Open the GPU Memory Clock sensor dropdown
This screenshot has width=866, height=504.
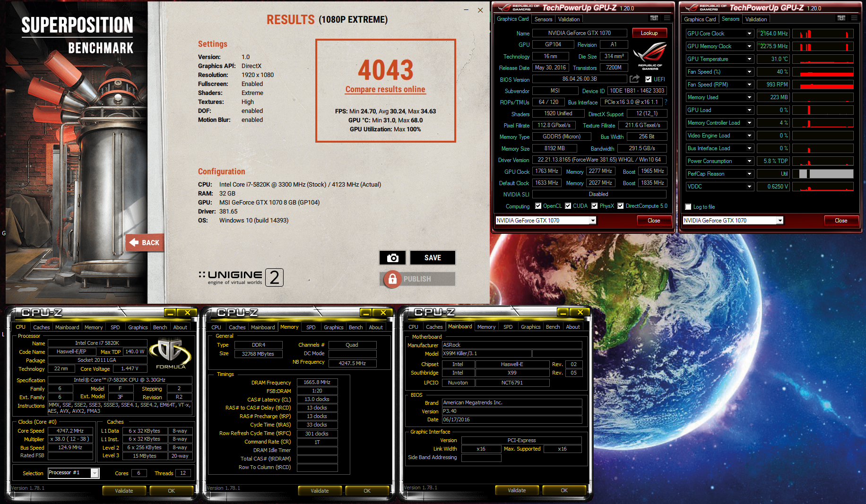749,46
